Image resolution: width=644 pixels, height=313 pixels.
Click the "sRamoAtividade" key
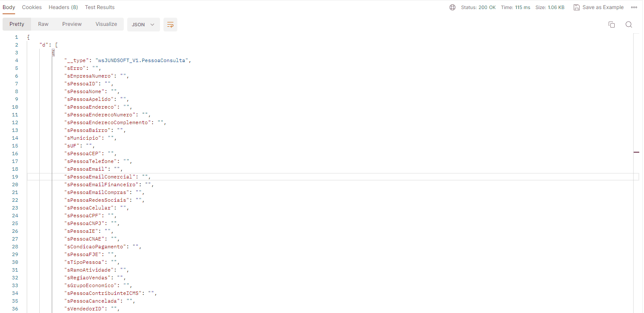(x=89, y=270)
